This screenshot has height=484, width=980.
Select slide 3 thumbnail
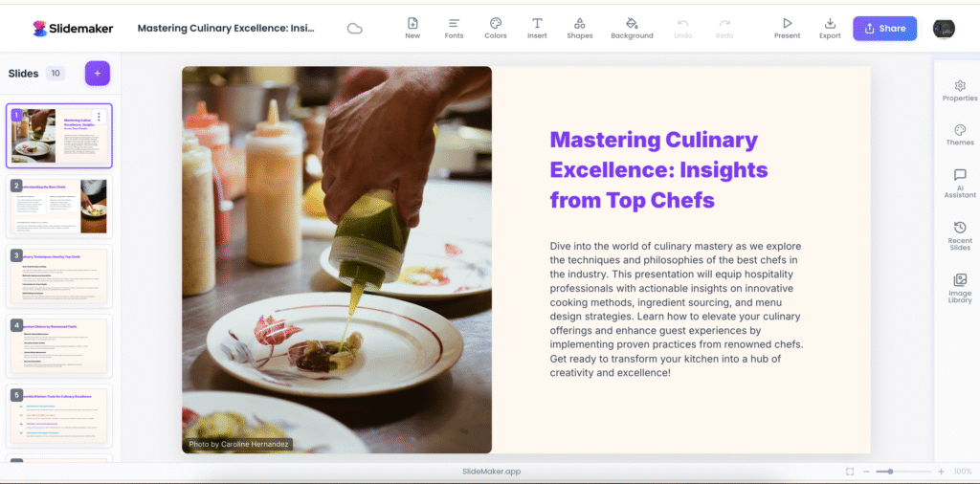[x=59, y=275]
